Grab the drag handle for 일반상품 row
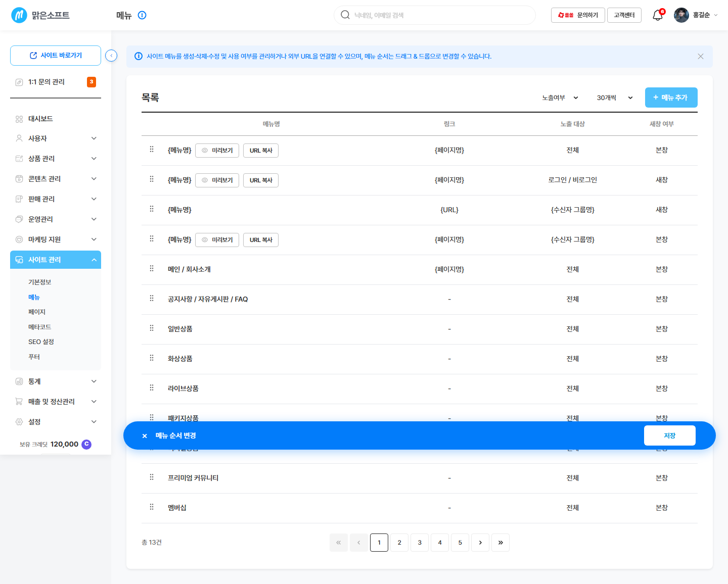This screenshot has width=728, height=584. [152, 328]
